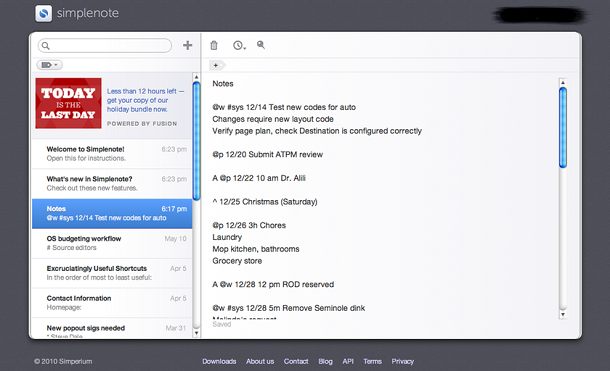Click the editor scroll up arrow
Image resolution: width=610 pixels, height=371 pixels.
[563, 82]
